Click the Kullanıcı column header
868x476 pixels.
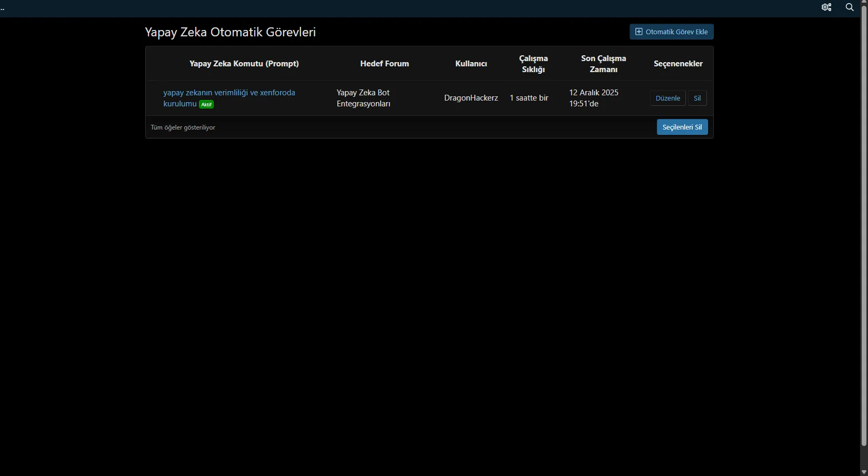[471, 64]
